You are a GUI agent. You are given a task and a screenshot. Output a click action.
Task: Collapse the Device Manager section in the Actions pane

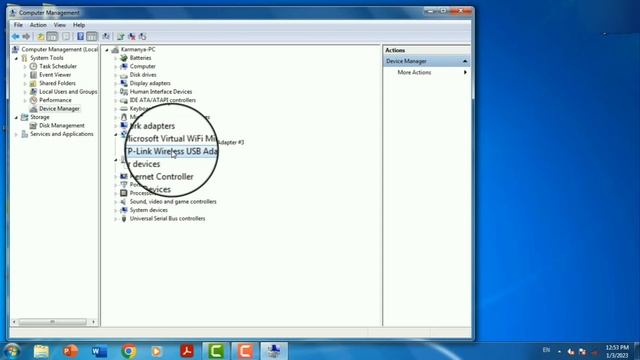pyautogui.click(x=465, y=61)
